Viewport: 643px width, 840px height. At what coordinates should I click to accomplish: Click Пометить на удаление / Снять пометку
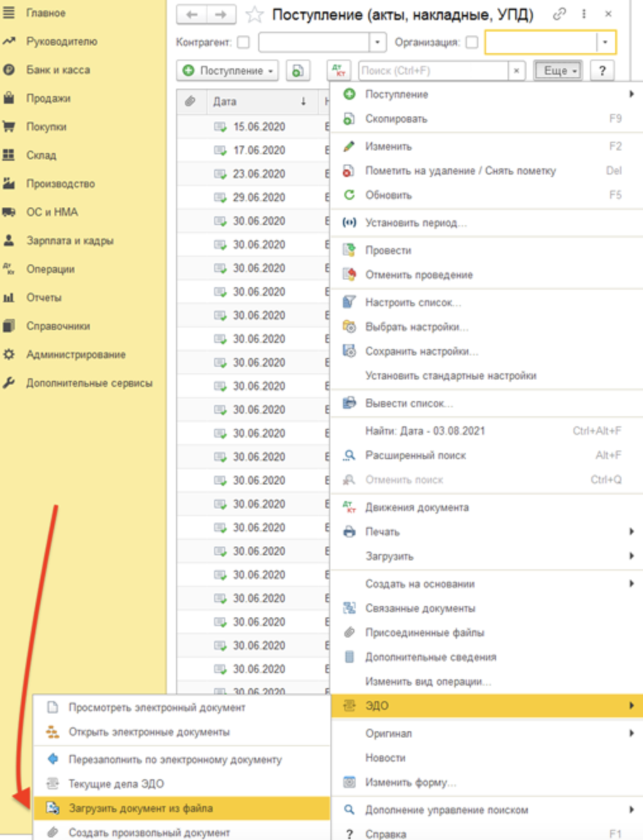486,171
